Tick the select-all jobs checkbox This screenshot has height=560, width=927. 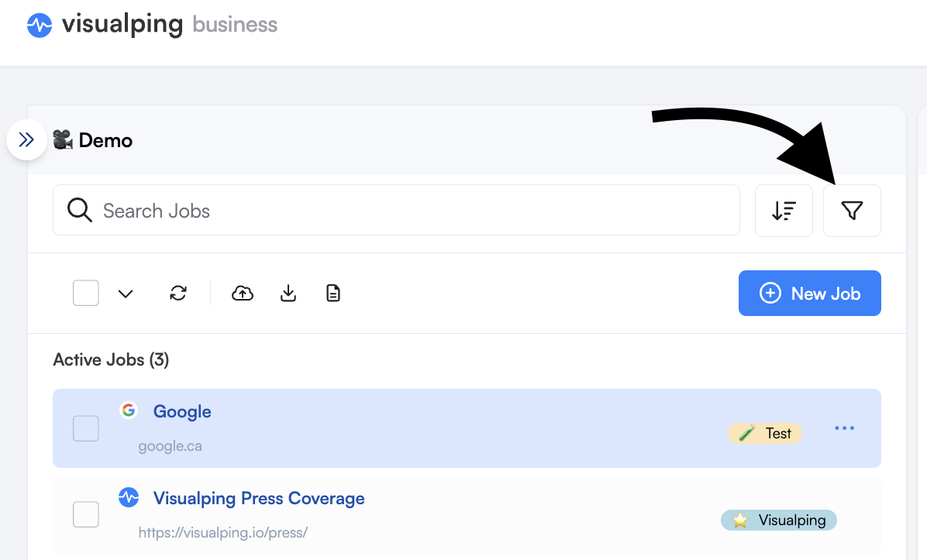86,293
